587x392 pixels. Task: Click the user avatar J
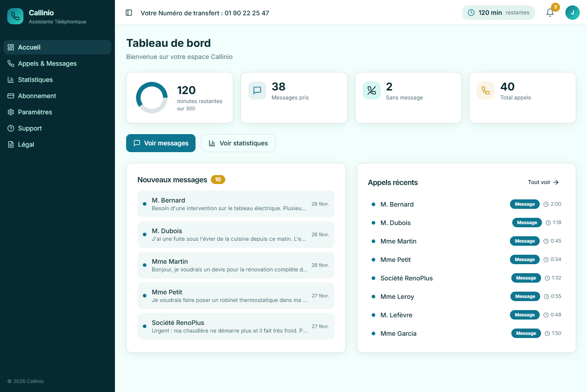coord(572,13)
